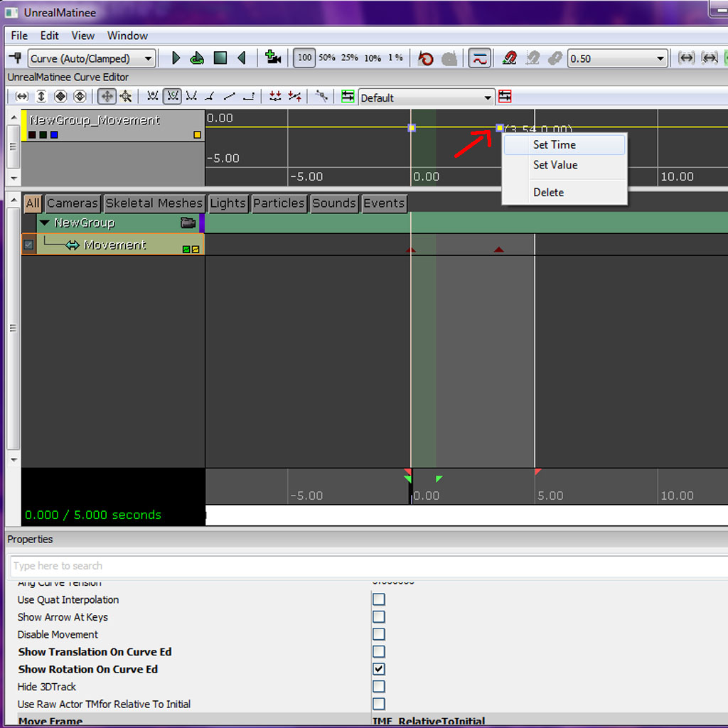Choose Delete from context menu
The width and height of the screenshot is (728, 728).
click(564, 192)
